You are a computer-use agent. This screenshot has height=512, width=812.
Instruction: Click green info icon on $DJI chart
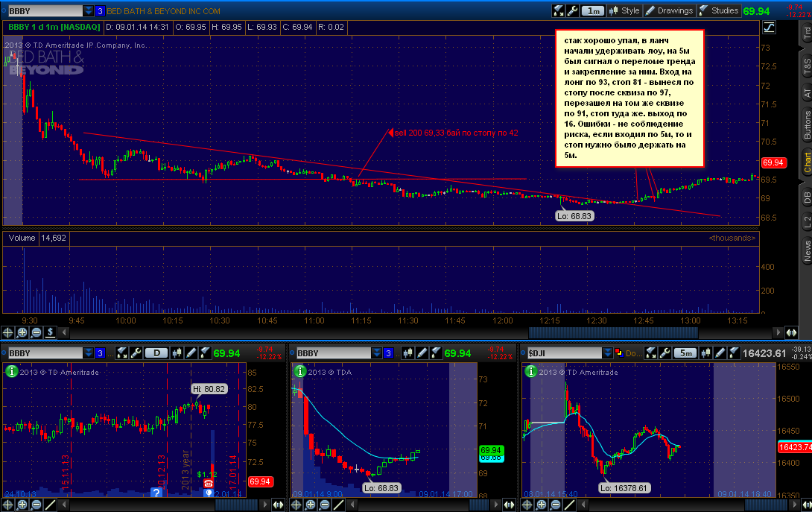point(531,371)
